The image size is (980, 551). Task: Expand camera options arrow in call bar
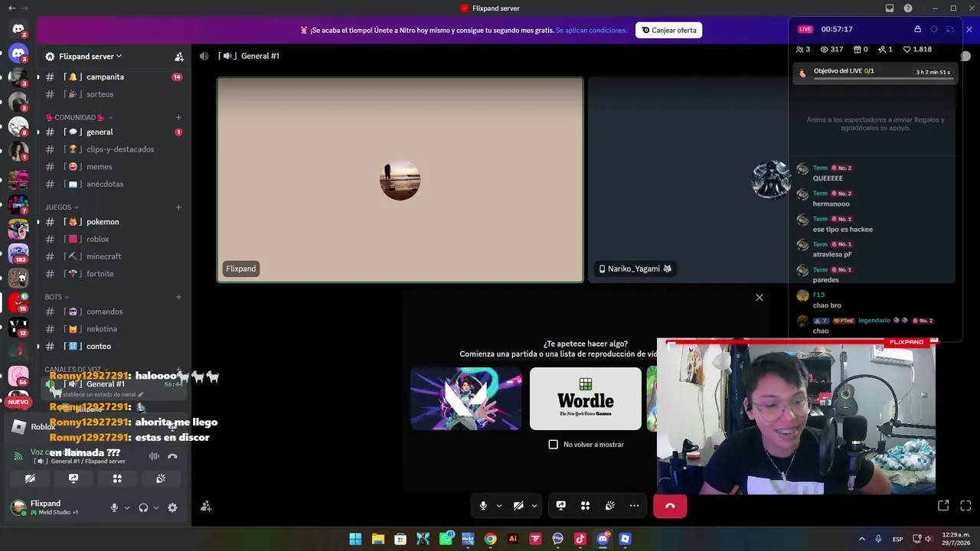click(534, 506)
